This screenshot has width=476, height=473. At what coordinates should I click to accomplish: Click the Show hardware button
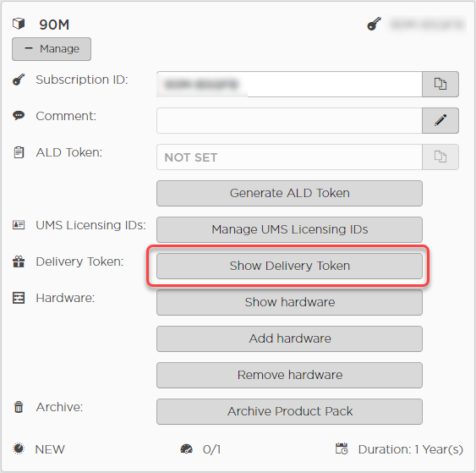289,302
